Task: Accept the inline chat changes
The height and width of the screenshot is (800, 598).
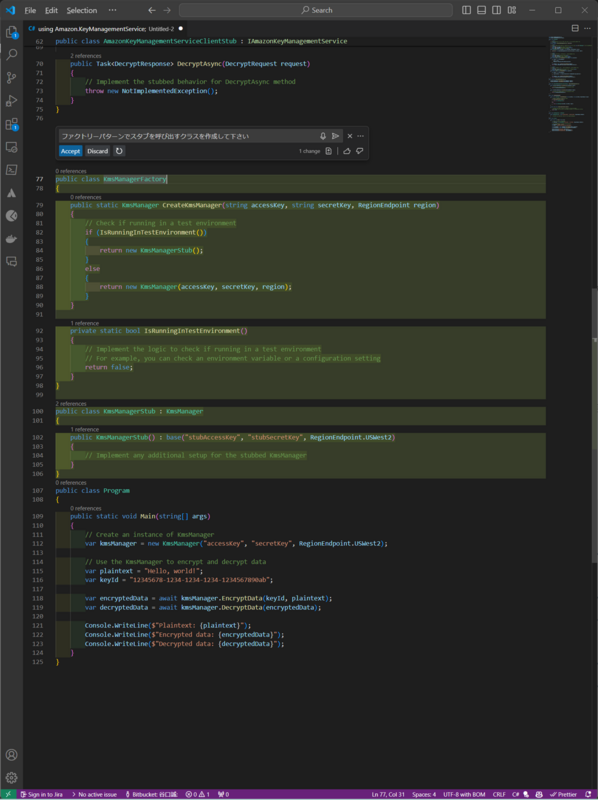Action: (70, 151)
